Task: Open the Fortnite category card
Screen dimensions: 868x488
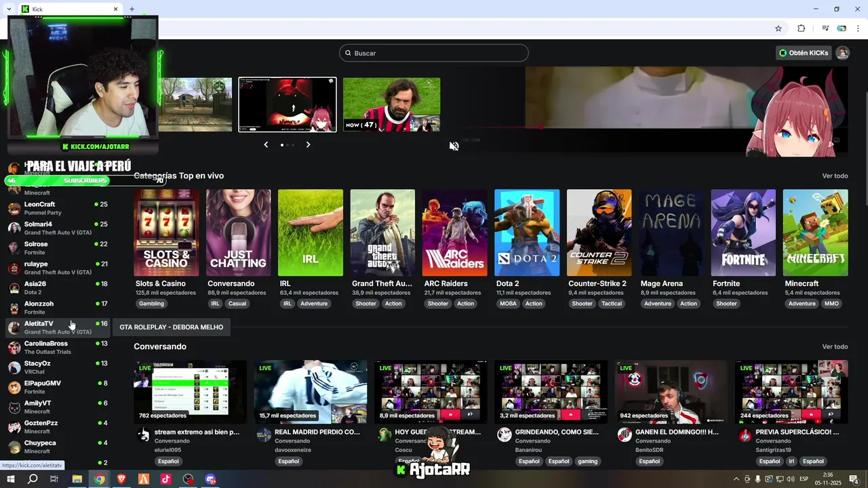Action: tap(743, 232)
